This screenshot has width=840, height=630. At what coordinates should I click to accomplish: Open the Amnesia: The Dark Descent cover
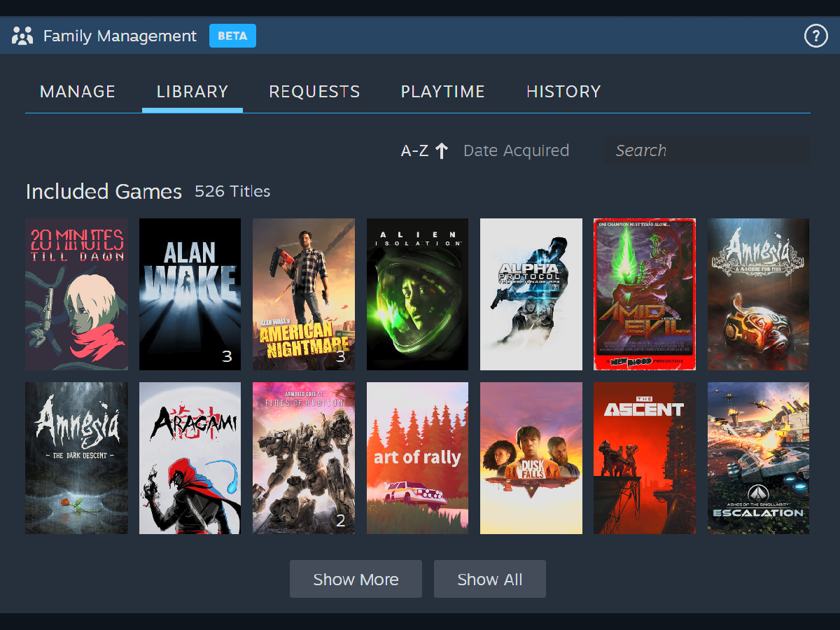point(76,458)
